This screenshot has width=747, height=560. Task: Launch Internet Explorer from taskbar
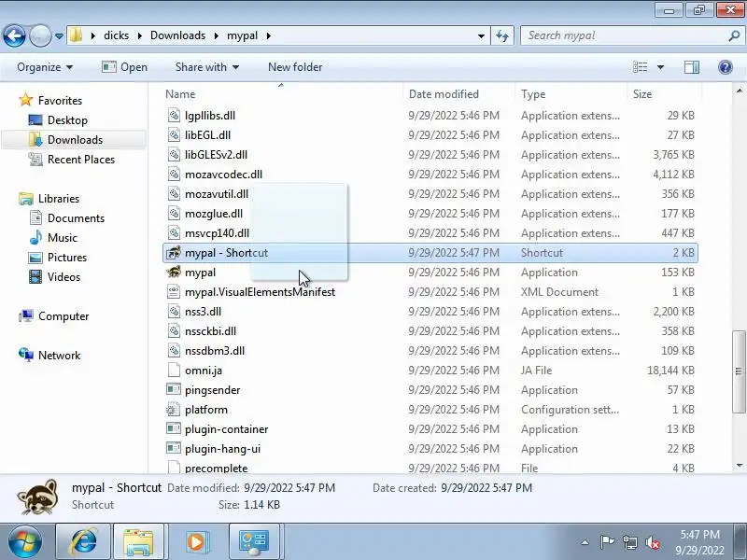pyautogui.click(x=83, y=541)
